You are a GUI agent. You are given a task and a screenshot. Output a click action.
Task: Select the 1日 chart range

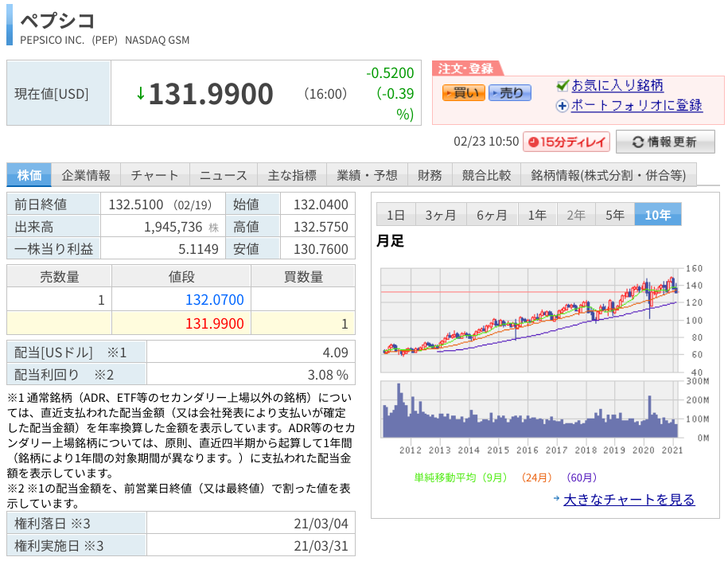pos(396,215)
